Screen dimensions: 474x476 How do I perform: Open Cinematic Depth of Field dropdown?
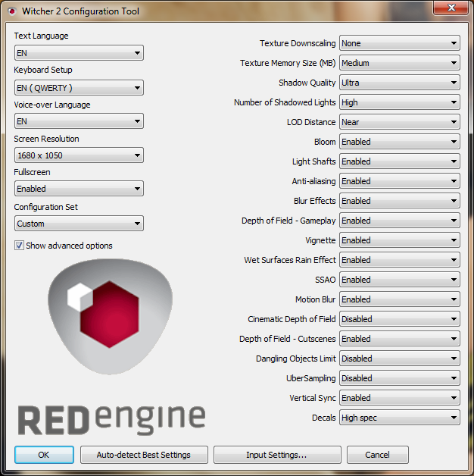[x=399, y=319]
